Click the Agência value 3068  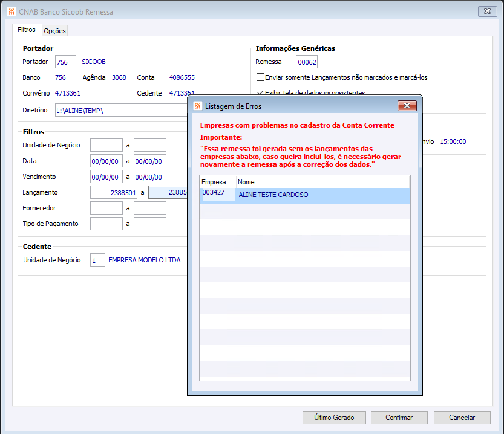coord(119,77)
